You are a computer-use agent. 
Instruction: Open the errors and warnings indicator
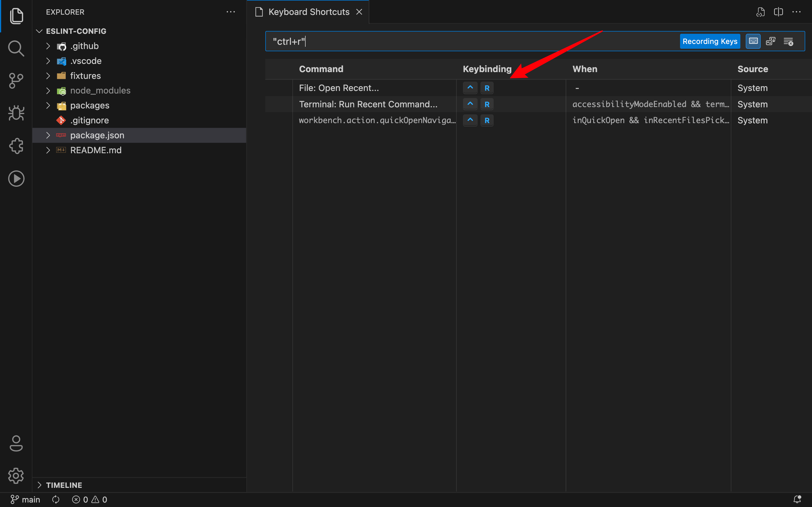pyautogui.click(x=89, y=499)
